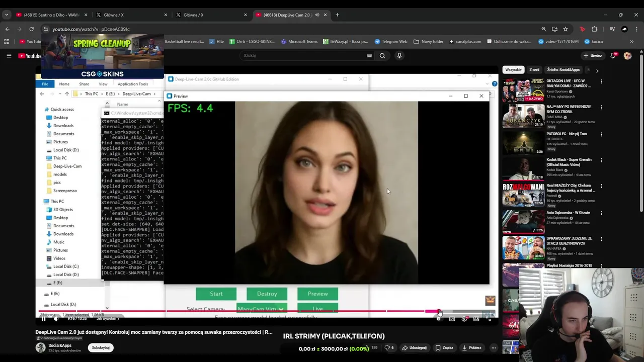Viewport: 644px width, 362px height.
Task: Pause the video with the pause control
Action: point(43,319)
